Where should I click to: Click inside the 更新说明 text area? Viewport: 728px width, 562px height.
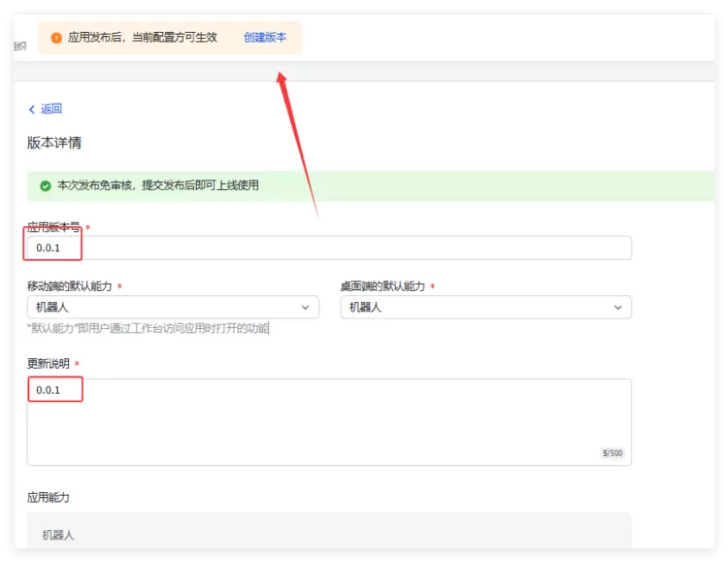point(330,427)
